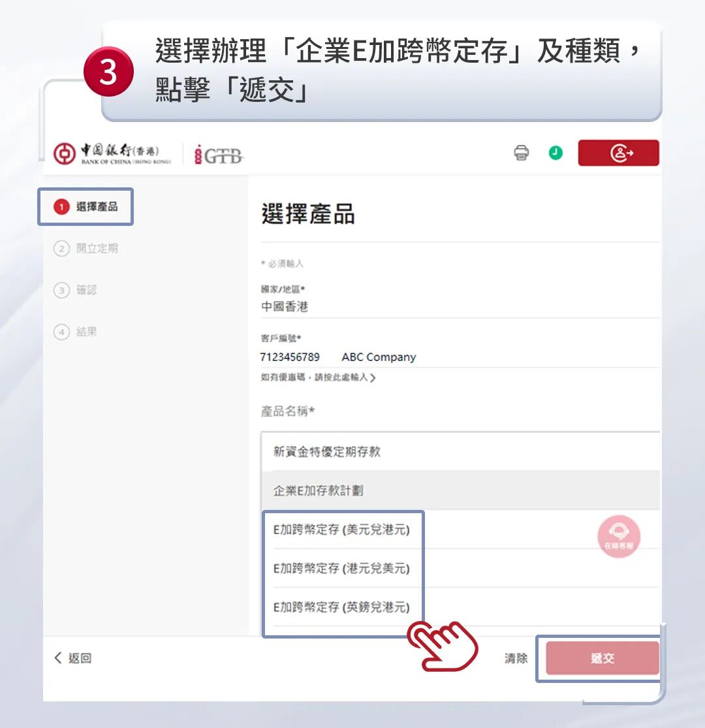Click the green clock session icon
The height and width of the screenshot is (728, 705).
point(556,153)
